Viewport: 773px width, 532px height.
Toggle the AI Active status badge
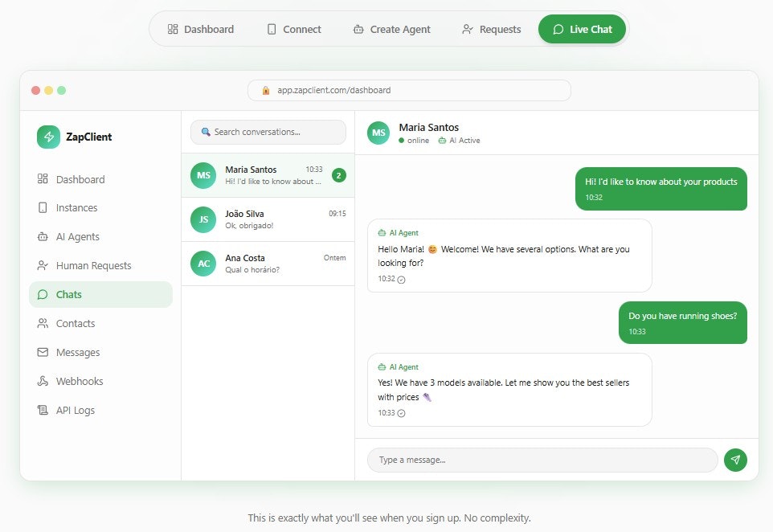coord(458,139)
